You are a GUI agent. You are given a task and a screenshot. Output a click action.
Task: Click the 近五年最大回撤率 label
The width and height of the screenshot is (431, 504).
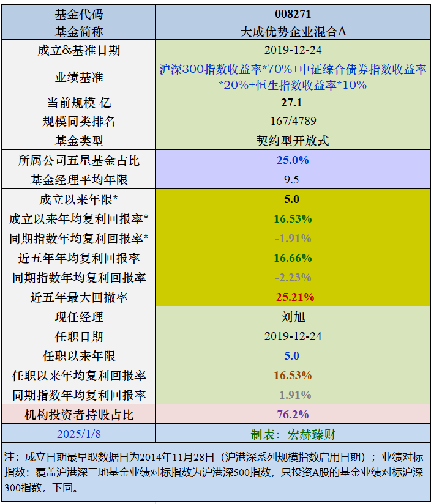[79, 297]
